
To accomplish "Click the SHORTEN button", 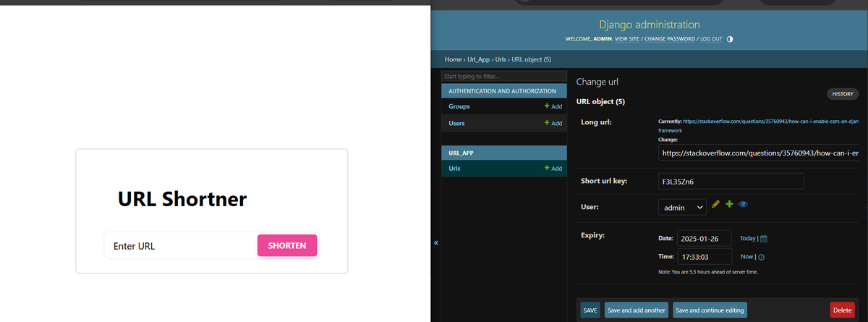I will pos(287,245).
